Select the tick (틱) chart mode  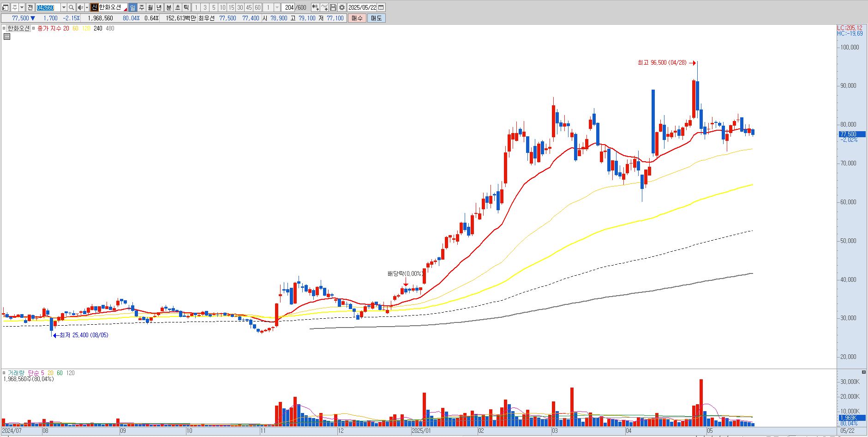pyautogui.click(x=186, y=7)
